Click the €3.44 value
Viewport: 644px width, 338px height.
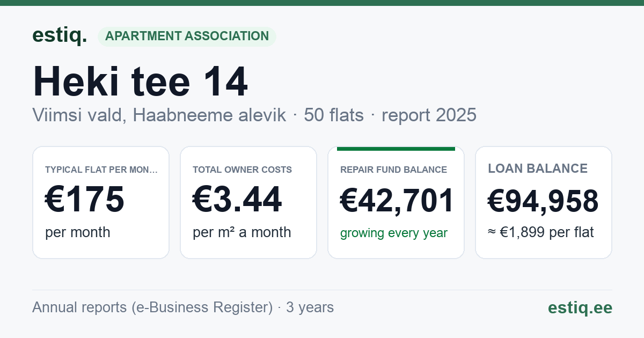[x=237, y=199]
